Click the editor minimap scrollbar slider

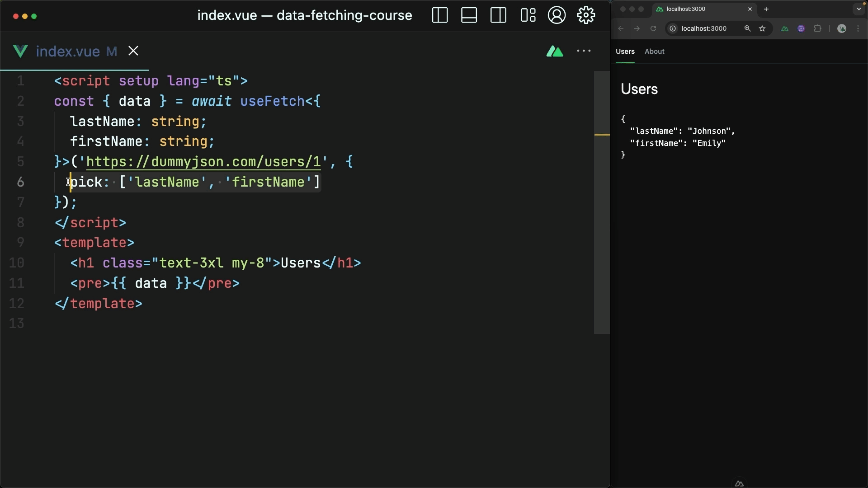(602, 202)
